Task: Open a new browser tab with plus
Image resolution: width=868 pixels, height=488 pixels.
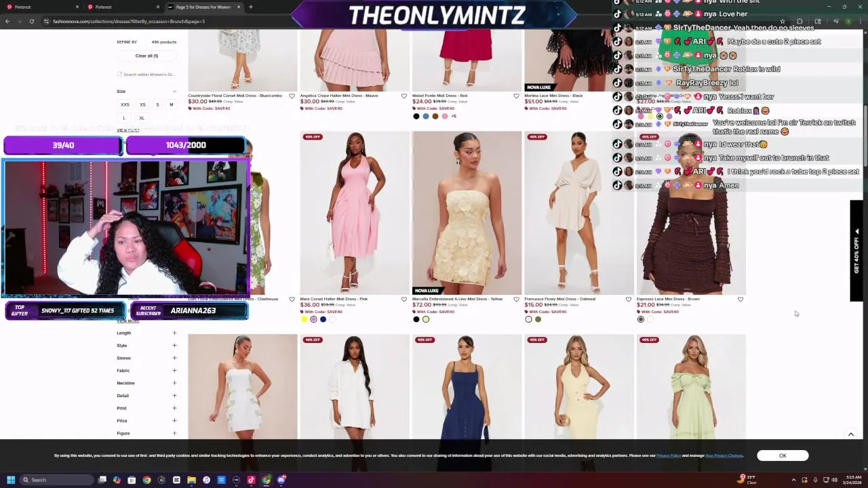Action: click(x=251, y=7)
